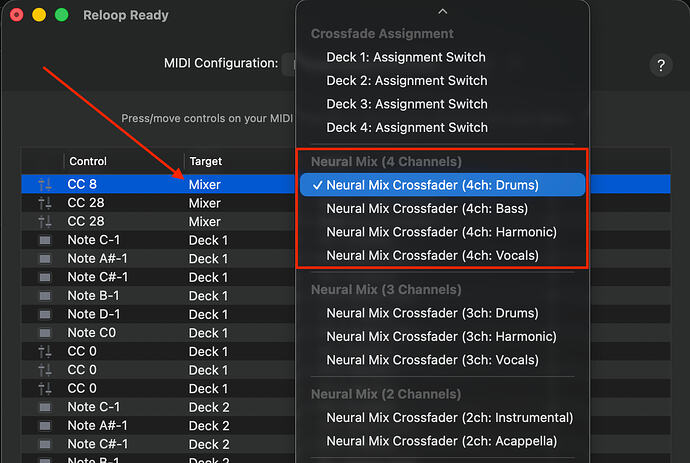The width and height of the screenshot is (690, 463).
Task: Click the button icon beside Note C-1 Deck 1
Action: point(44,240)
